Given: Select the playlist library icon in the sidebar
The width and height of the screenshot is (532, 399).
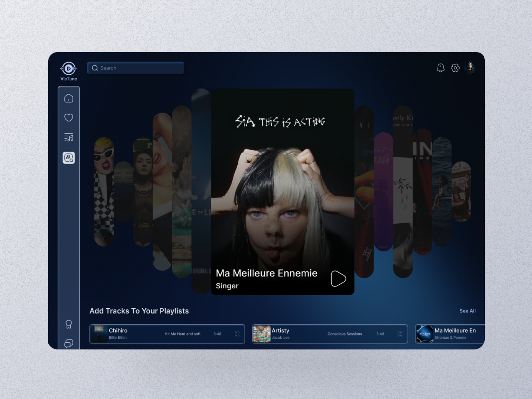Looking at the screenshot, I should point(68,137).
